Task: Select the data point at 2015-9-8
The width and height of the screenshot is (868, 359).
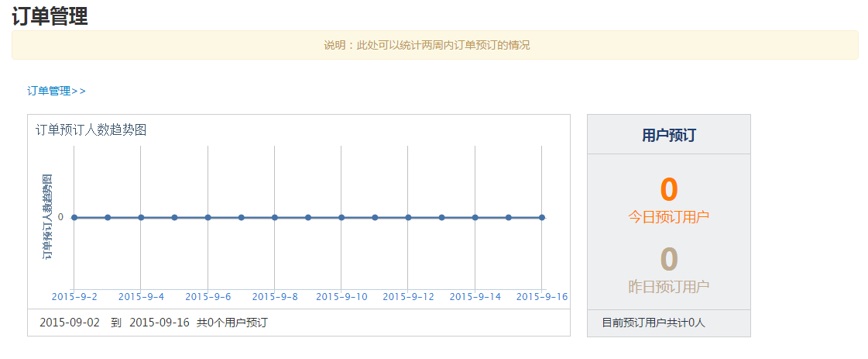Action: click(275, 218)
